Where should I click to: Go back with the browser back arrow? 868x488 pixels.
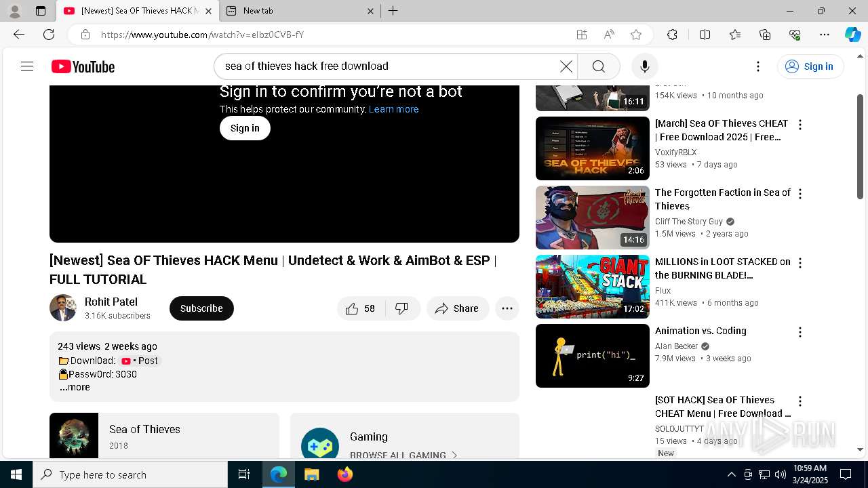tap(19, 35)
